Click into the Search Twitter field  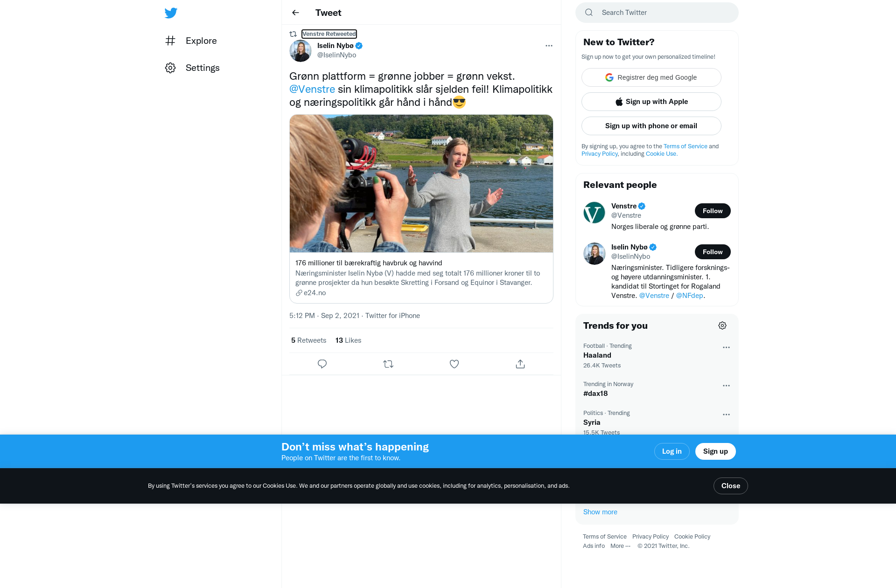[x=657, y=13]
